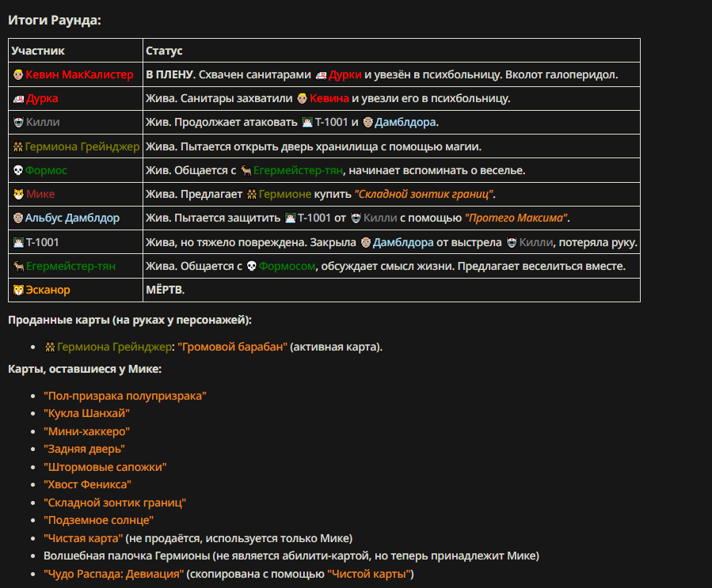Click italic "Протего Максима" spell name
Screen dimensions: 712x588
516,218
